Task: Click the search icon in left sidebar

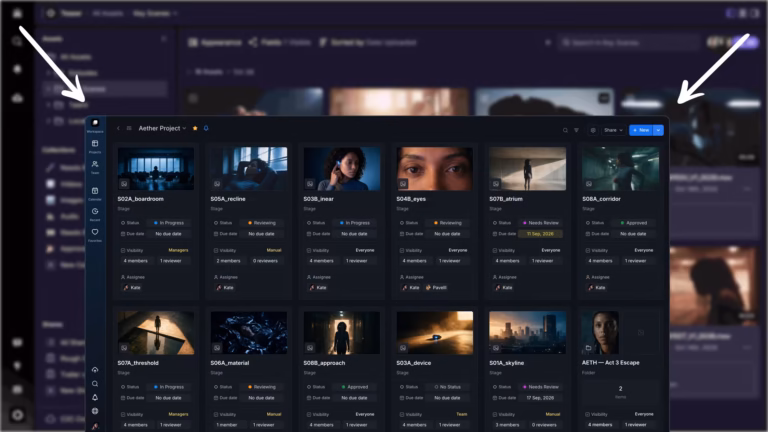Action: 95,384
